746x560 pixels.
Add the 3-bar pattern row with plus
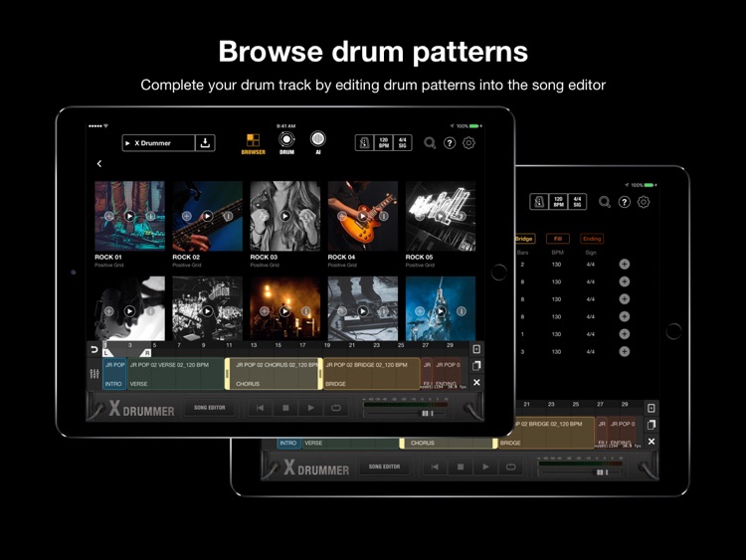[625, 351]
